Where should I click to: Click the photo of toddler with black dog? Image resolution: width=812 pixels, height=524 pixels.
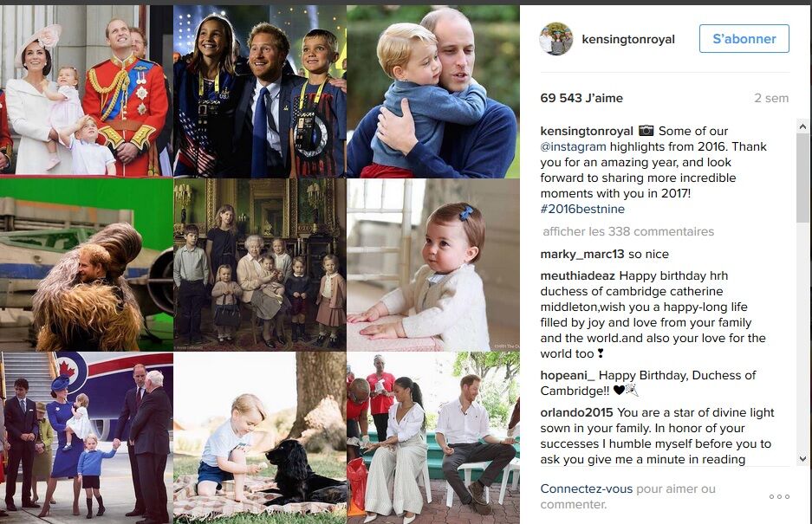coord(259,438)
